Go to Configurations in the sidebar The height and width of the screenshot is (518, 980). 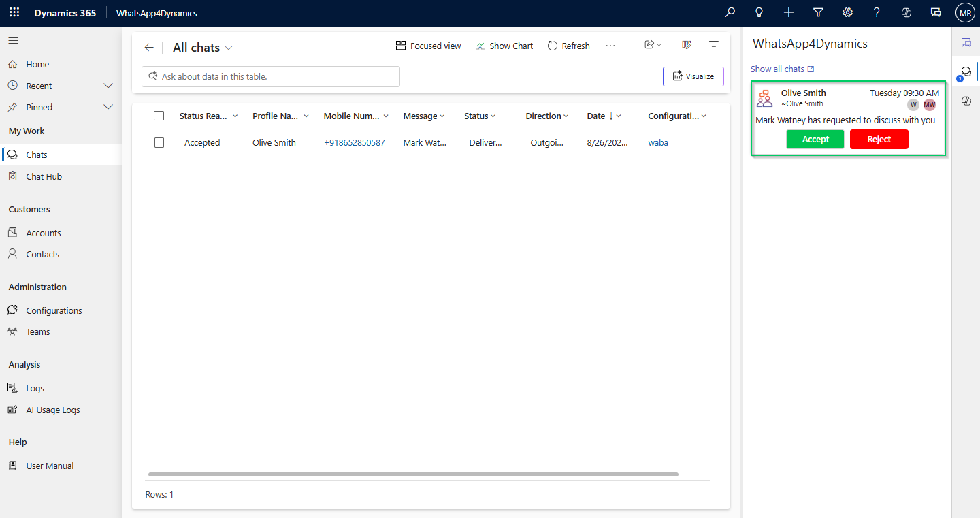tap(54, 310)
